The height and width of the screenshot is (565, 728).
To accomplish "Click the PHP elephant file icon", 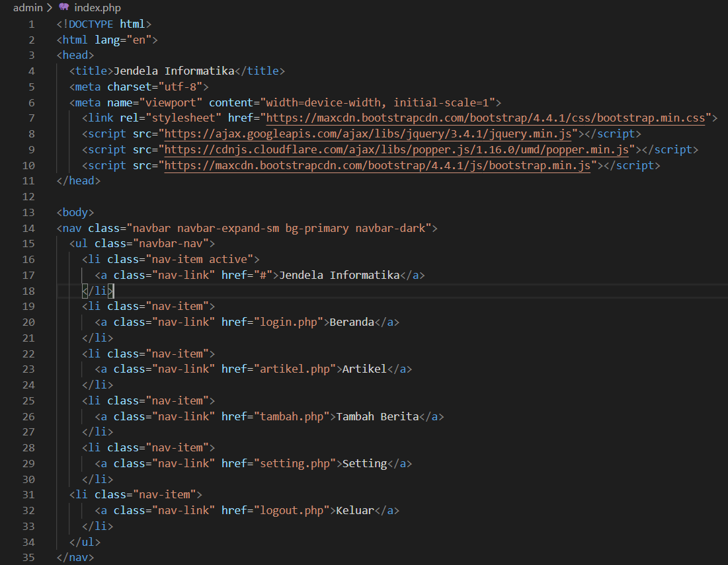I will (x=64, y=7).
